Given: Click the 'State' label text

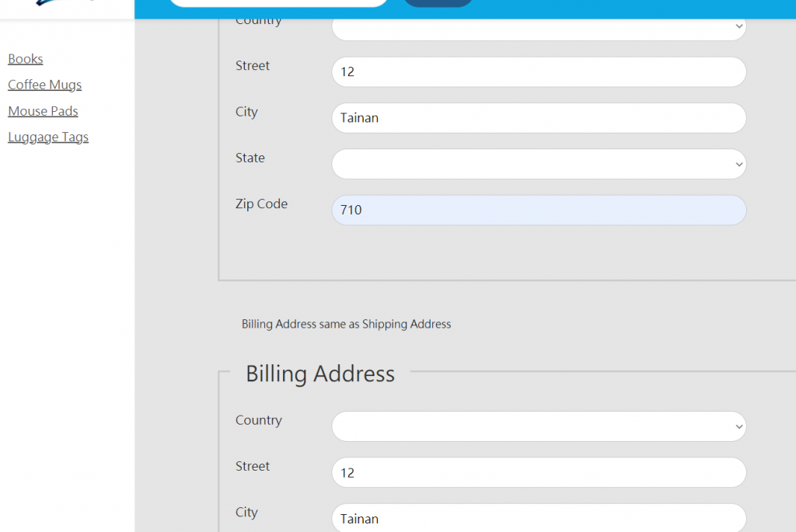Looking at the screenshot, I should coord(250,158).
